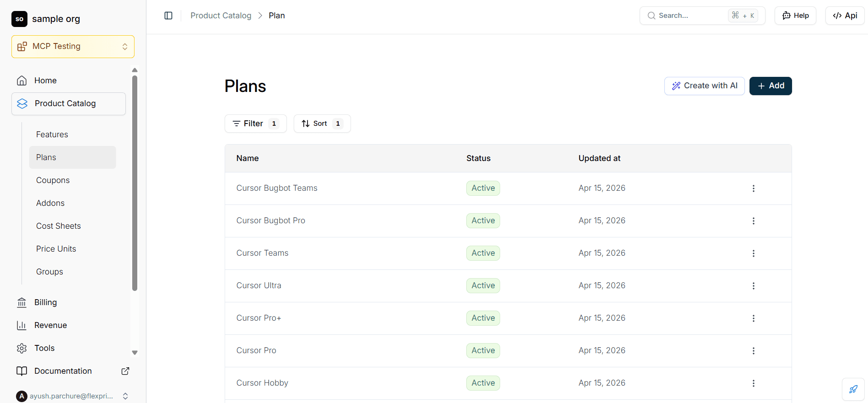Click Product Catalog breadcrumb link
This screenshot has height=403, width=868.
pyautogui.click(x=221, y=16)
